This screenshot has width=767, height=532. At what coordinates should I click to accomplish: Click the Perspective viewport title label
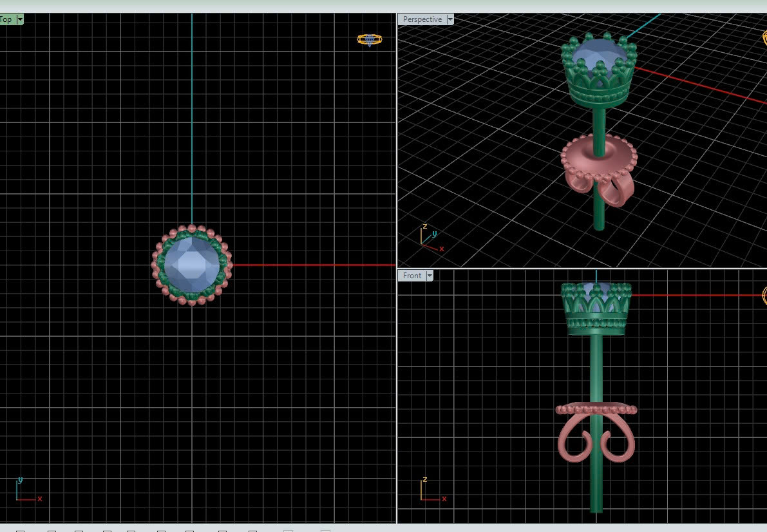tap(422, 19)
